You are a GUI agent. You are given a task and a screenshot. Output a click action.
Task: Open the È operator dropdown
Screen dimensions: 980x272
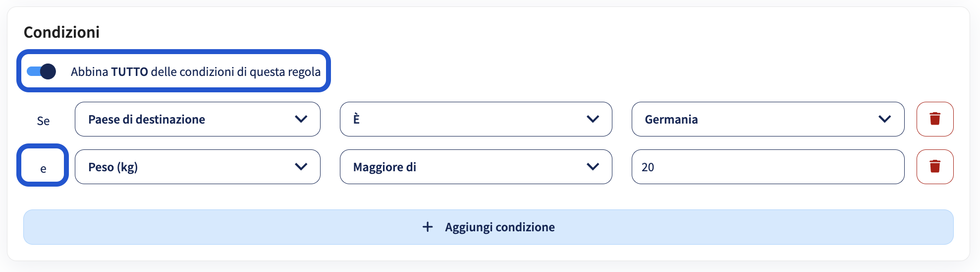(476, 119)
